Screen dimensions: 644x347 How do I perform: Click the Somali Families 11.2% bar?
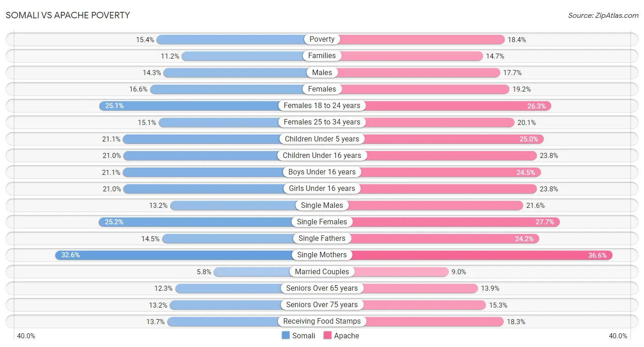tap(252, 56)
